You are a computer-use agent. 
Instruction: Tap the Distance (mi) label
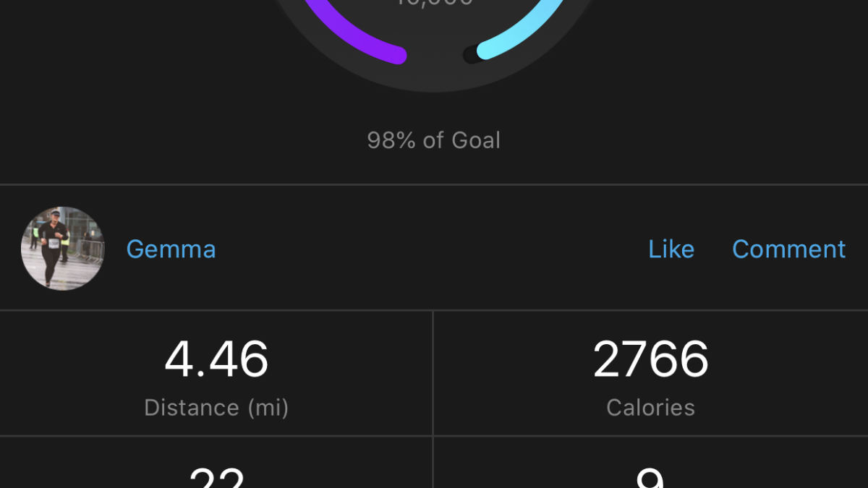pos(216,408)
